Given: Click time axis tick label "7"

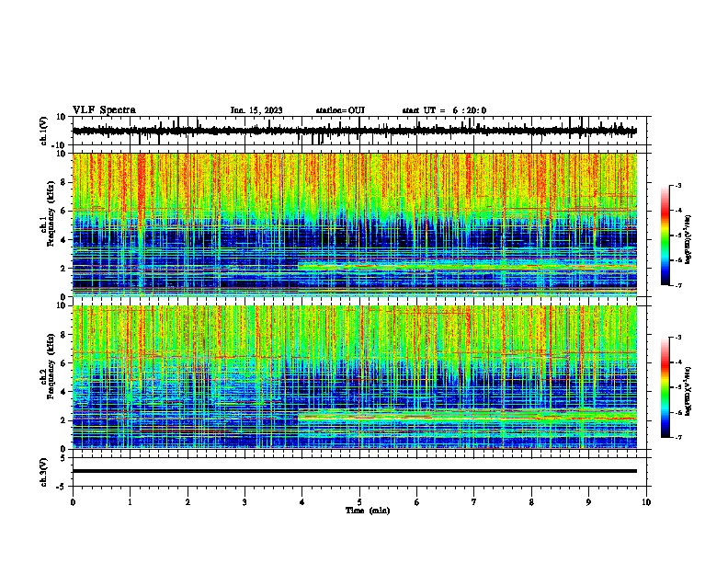Looking at the screenshot, I should [x=474, y=502].
